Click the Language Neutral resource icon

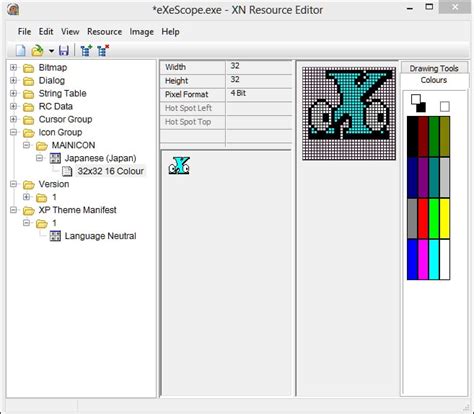pyautogui.click(x=55, y=236)
